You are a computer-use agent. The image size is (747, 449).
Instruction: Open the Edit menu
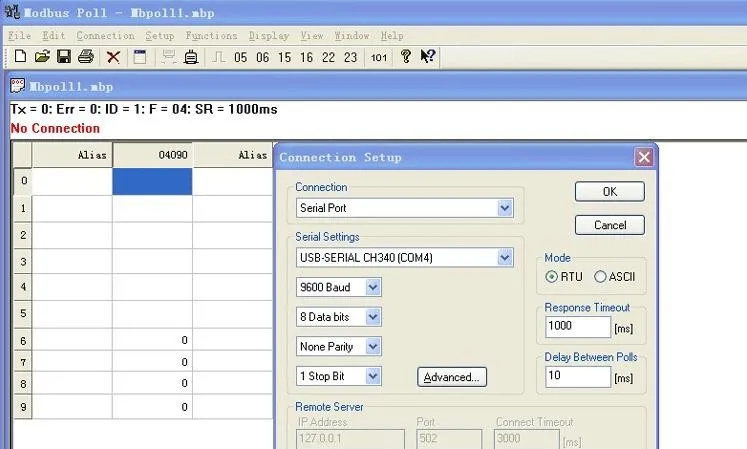(53, 36)
